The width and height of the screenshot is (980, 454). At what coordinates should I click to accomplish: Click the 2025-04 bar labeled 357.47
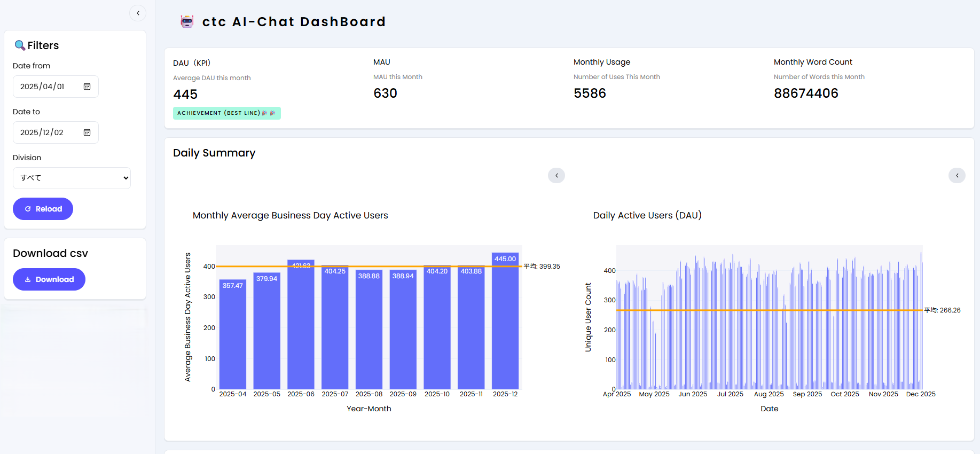click(x=233, y=334)
